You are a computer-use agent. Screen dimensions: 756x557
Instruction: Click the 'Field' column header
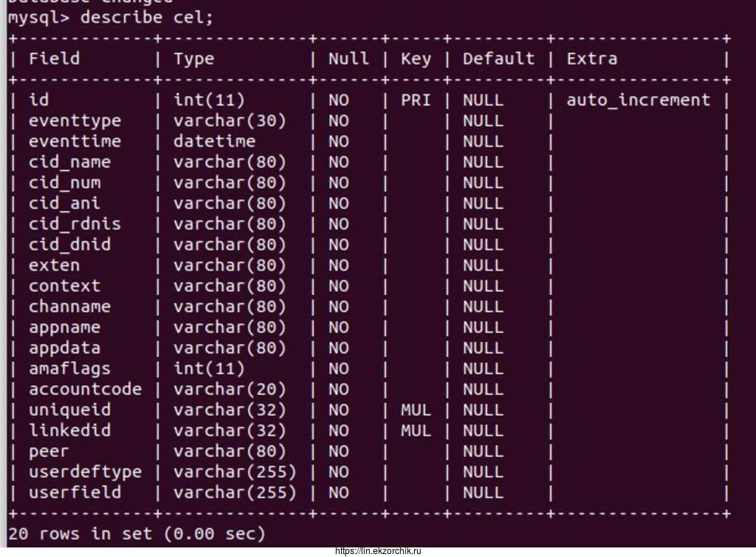54,59
